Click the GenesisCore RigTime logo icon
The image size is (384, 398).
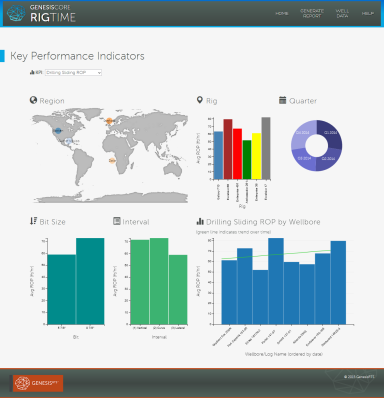16,13
